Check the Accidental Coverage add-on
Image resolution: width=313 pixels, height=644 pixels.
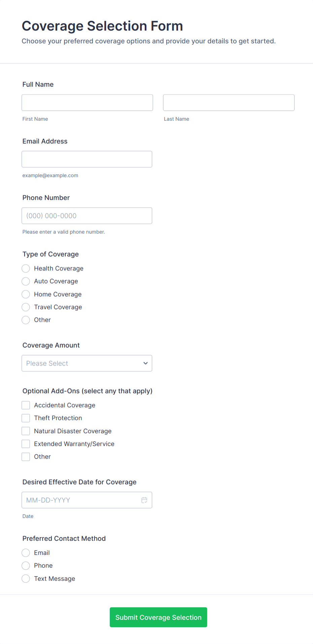tap(26, 405)
